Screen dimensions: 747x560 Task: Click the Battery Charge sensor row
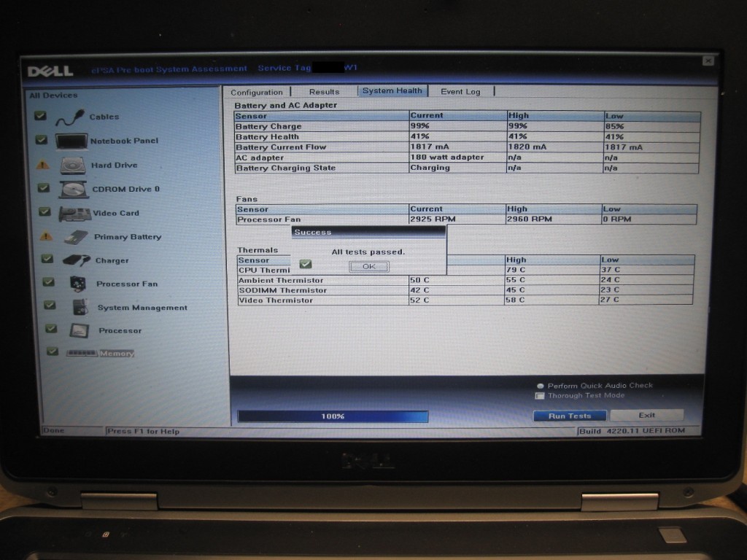(x=467, y=126)
